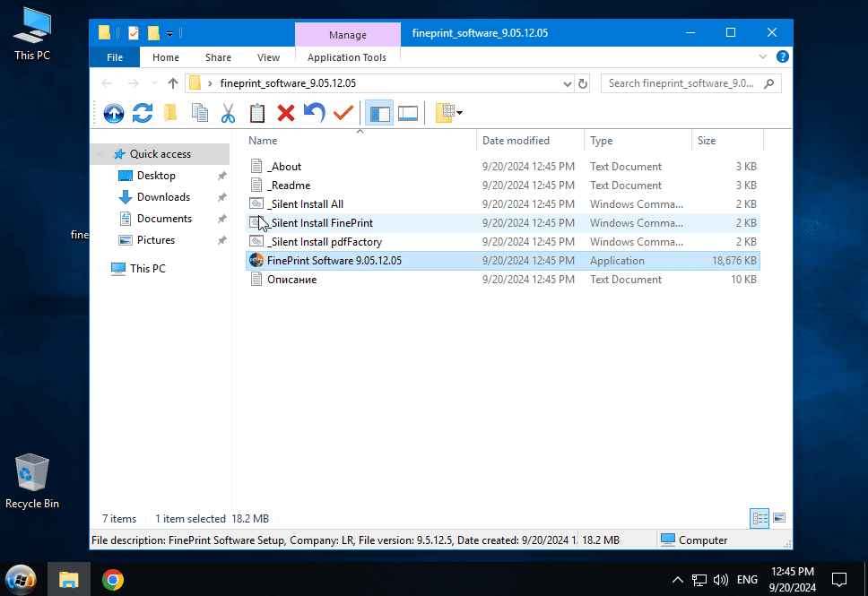
Task: Collapse the Quick access tree node
Action: point(100,154)
